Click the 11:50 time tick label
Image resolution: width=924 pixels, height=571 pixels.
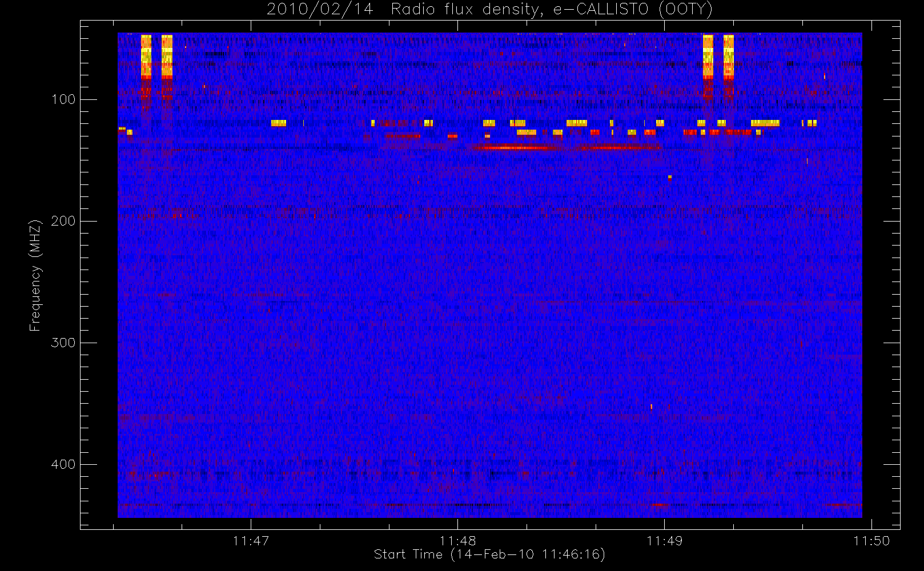871,541
